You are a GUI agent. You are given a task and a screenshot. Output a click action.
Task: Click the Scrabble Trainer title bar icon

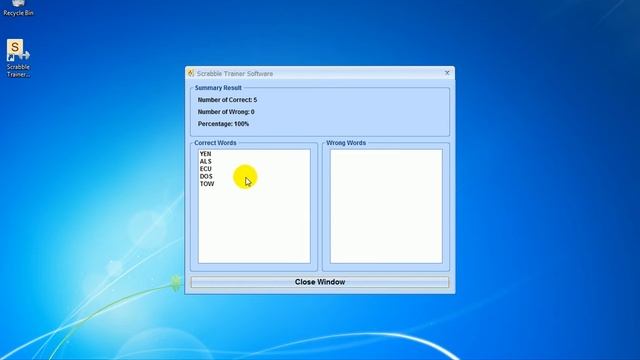pos(191,73)
